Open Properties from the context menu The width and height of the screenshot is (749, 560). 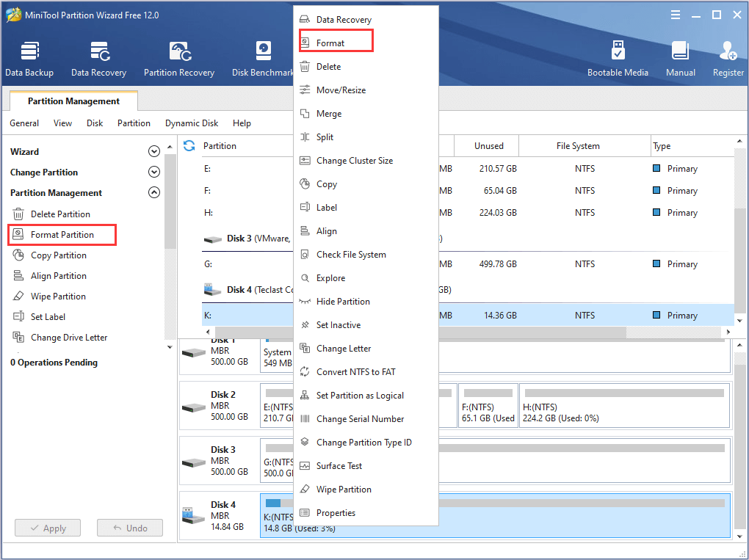pyautogui.click(x=366, y=513)
